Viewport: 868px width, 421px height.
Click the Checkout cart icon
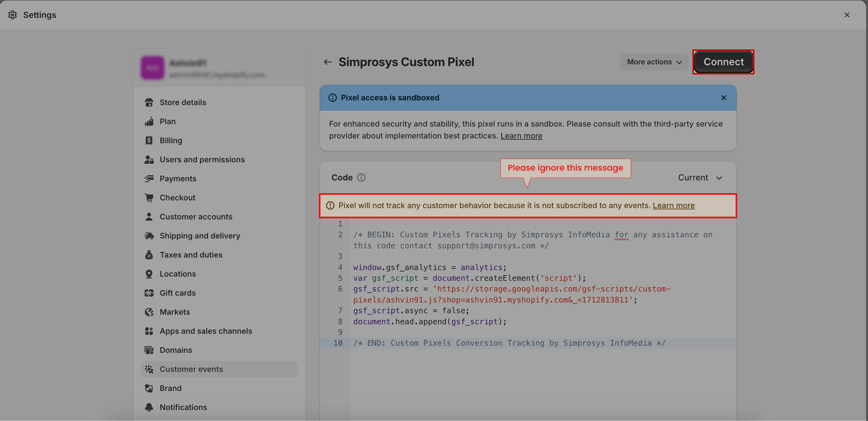coord(149,197)
